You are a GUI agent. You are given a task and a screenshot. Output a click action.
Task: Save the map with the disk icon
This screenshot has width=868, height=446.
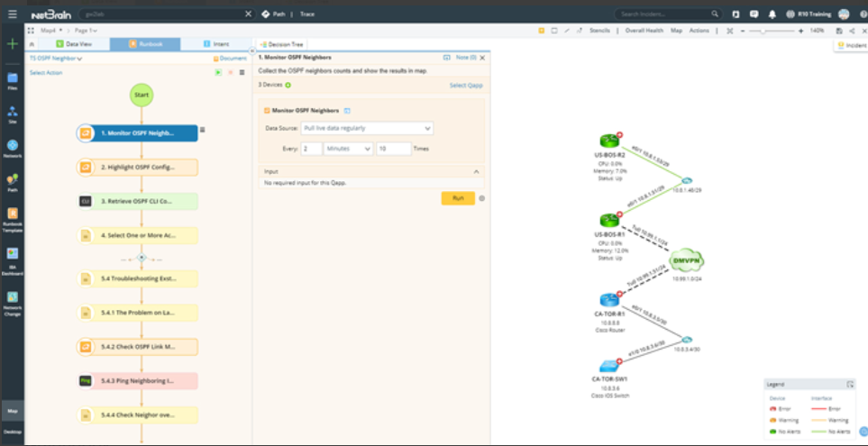839,31
